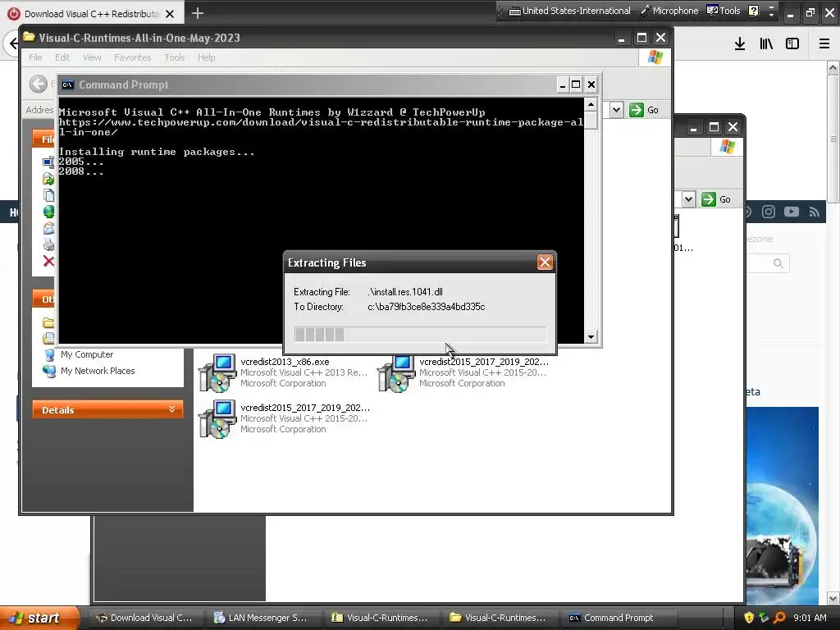Select vcredist2013_x86.exe file icon

pos(217,372)
